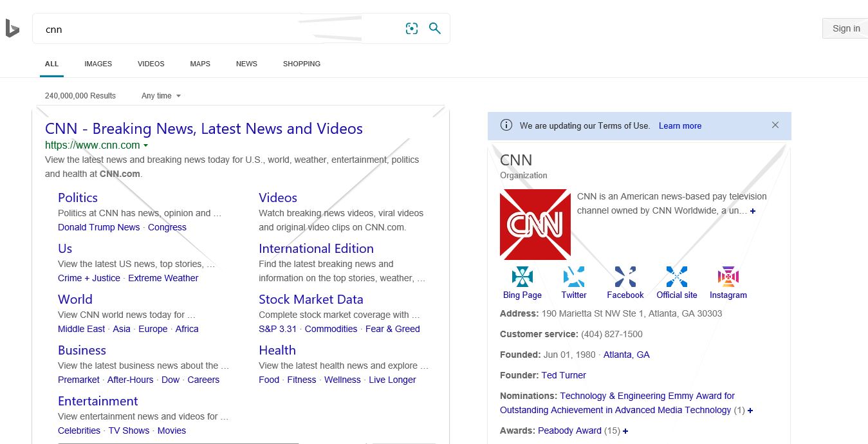This screenshot has width=868, height=444.
Task: Click the CNN logo thumbnail
Action: 535,225
